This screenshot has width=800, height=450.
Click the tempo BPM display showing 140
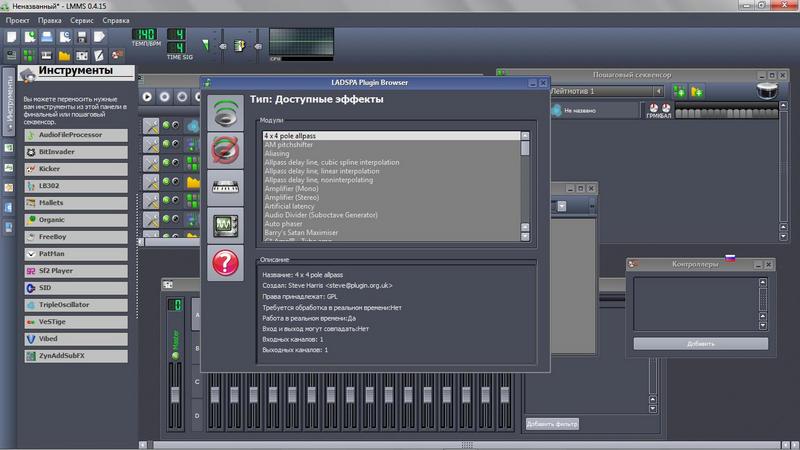click(145, 34)
